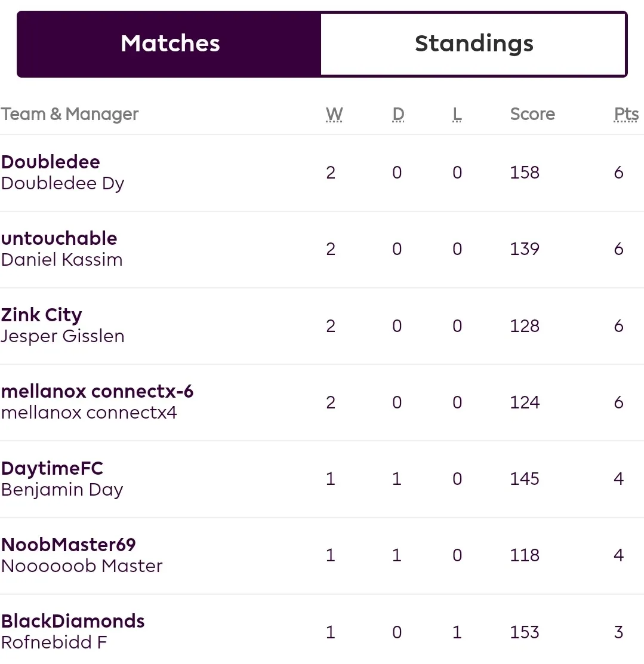Click the L column header abbreviation
This screenshot has height=664, width=644.
457,114
